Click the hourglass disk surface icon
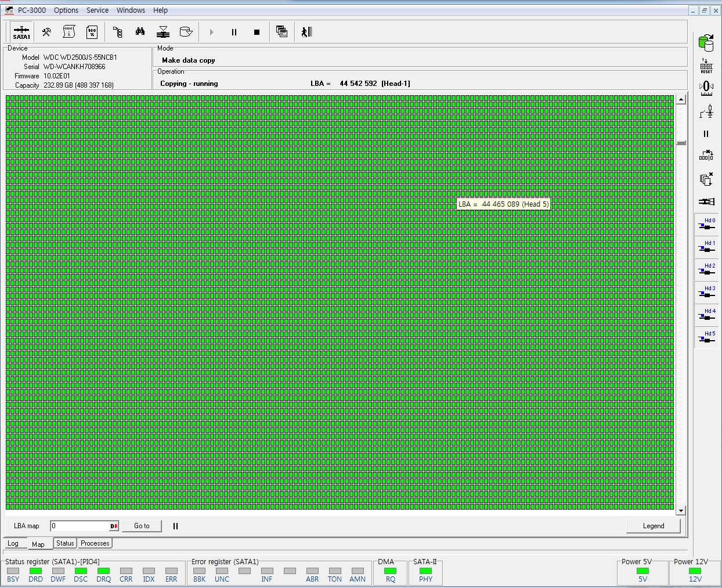This screenshot has width=722, height=588. pos(163,32)
